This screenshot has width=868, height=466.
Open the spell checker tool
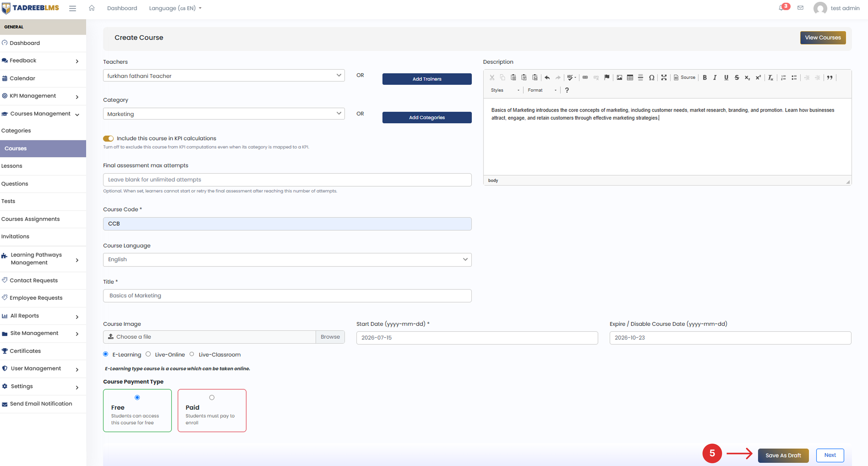(571, 78)
